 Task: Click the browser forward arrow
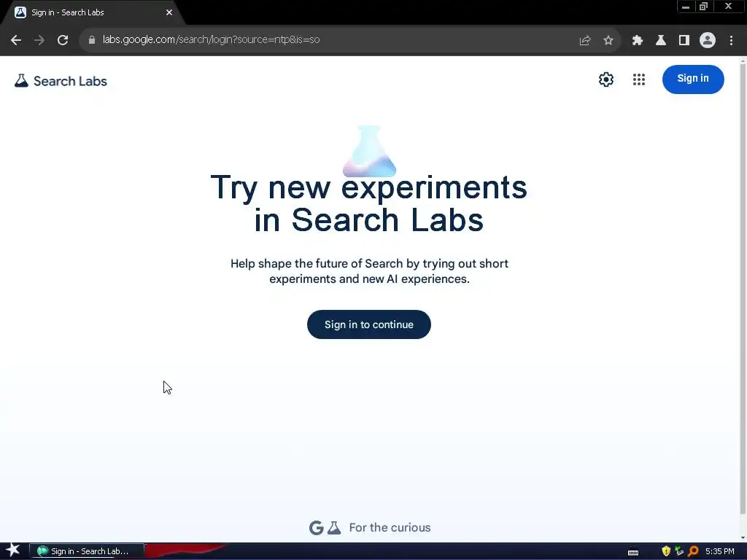[x=39, y=40]
